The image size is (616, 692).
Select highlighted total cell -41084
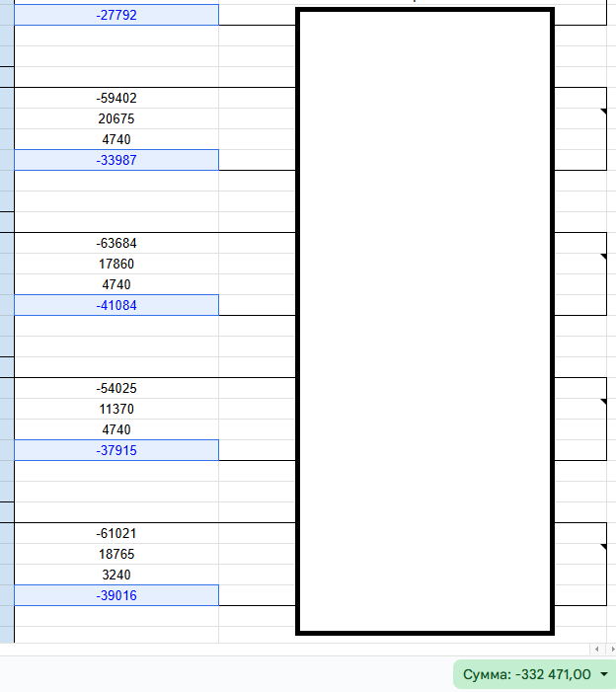click(x=116, y=305)
